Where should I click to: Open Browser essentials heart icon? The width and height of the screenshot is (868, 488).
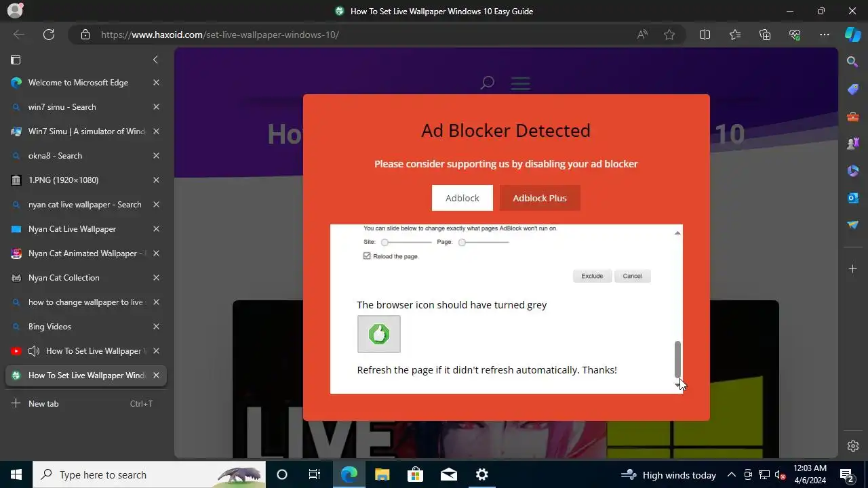(795, 35)
